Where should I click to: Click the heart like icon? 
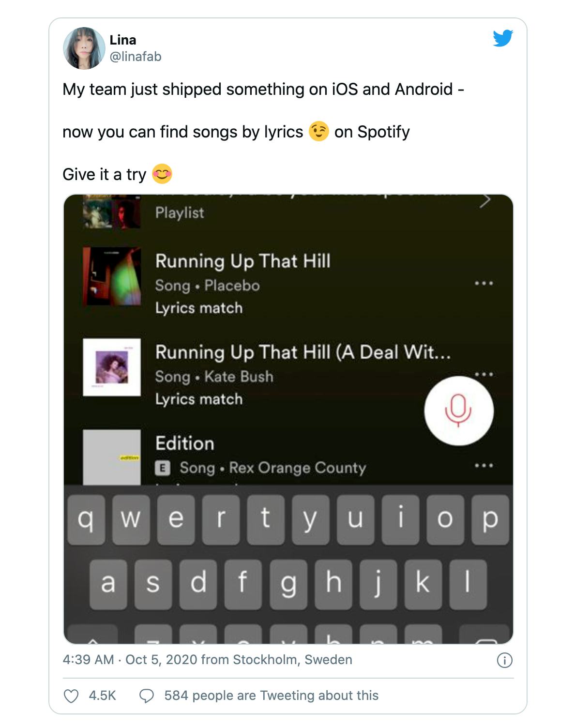click(71, 696)
